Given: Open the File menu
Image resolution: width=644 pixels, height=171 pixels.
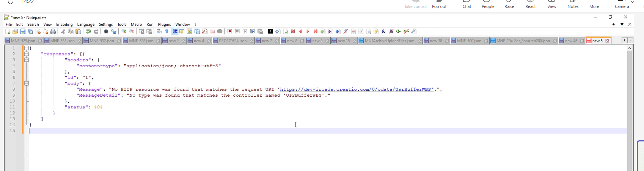Looking at the screenshot, I should pos(9,24).
